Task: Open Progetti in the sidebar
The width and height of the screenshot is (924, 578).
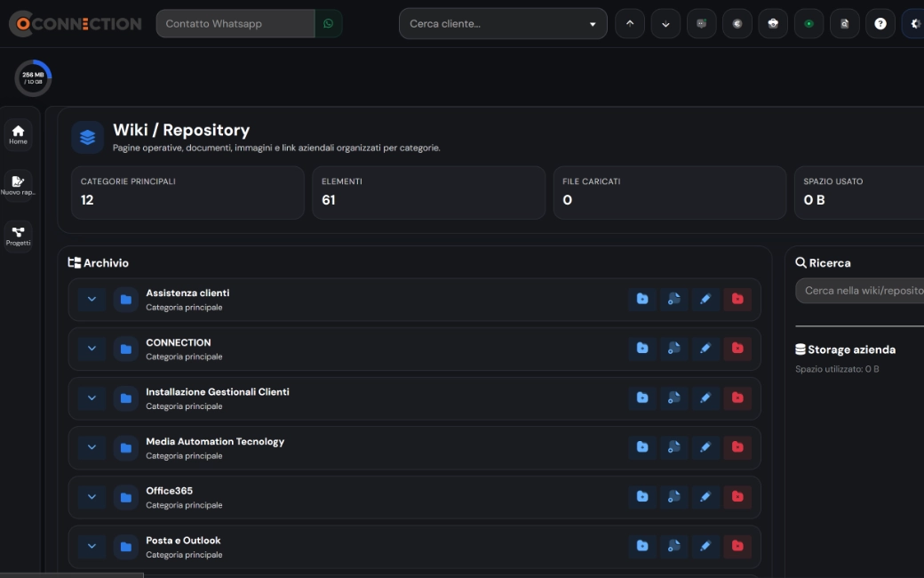Action: (x=19, y=236)
